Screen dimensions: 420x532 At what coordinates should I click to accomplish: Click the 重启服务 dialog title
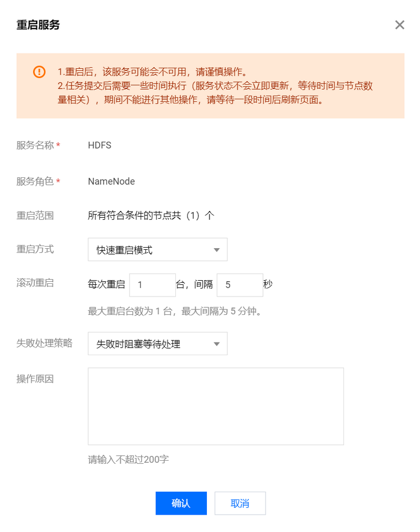click(38, 25)
